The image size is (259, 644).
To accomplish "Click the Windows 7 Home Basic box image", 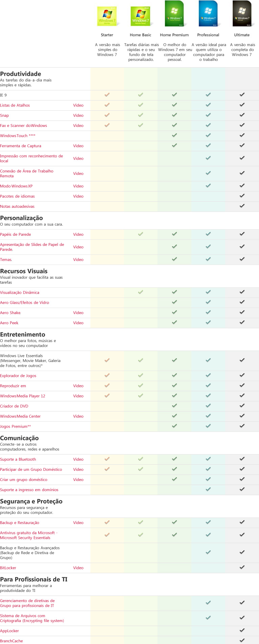I will (x=141, y=16).
